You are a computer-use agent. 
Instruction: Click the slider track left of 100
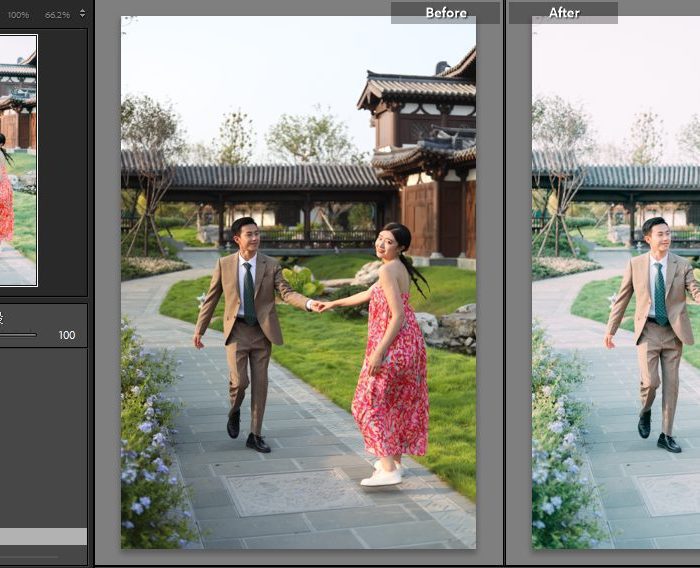click(x=18, y=335)
